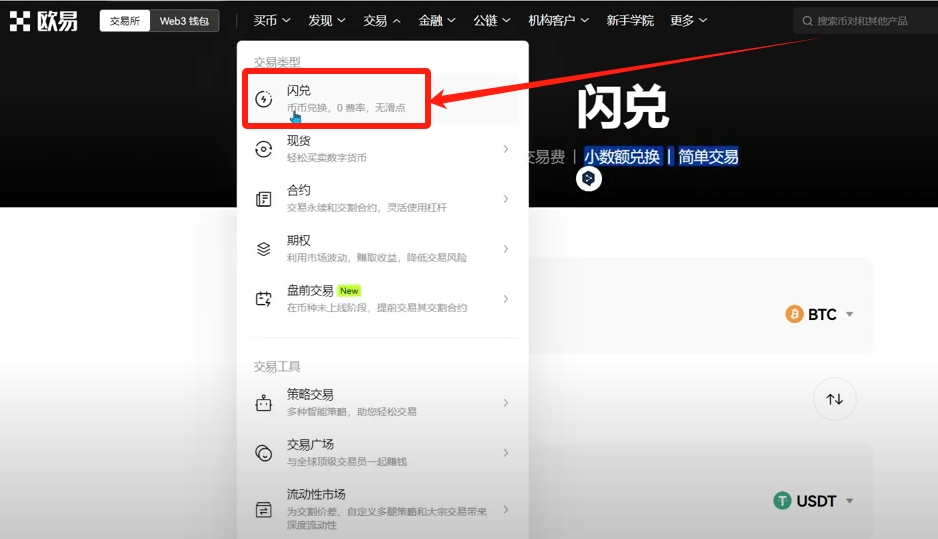938x539 pixels.
Task: Switch to Web3 钱包 tab
Action: click(184, 21)
